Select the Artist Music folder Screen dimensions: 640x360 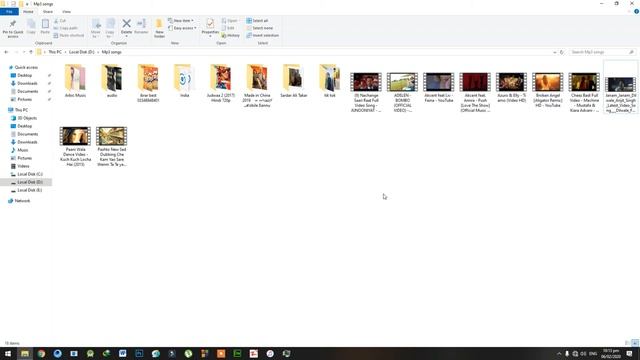(x=75, y=81)
